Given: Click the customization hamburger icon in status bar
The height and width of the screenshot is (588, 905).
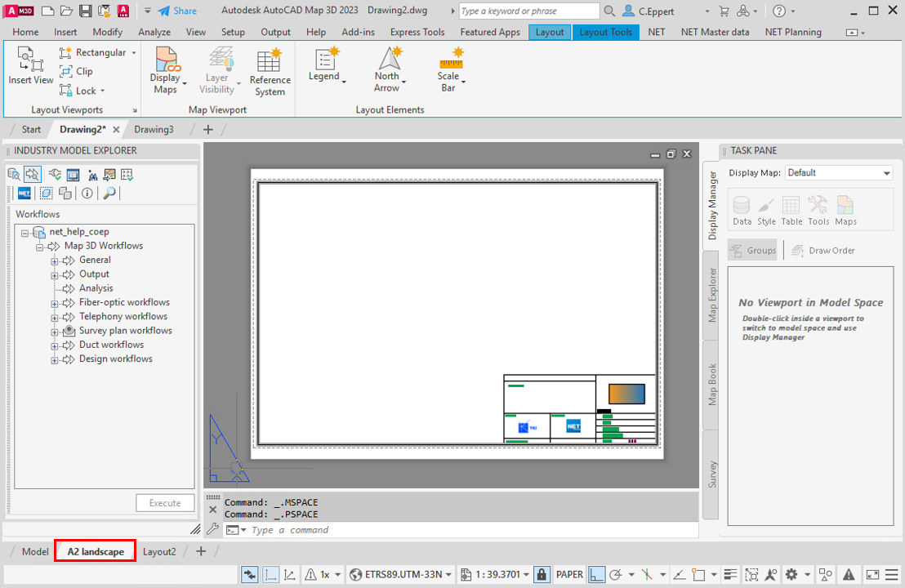Looking at the screenshot, I should 892,574.
